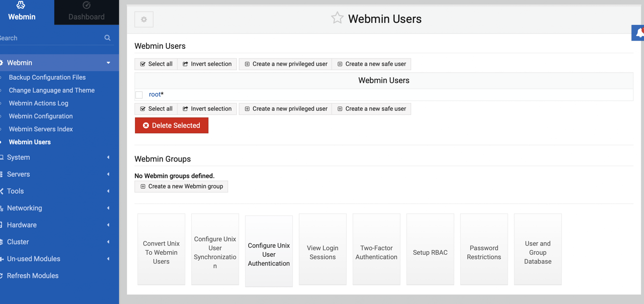This screenshot has height=304, width=644.
Task: Open Backup Configuration Files
Action: (x=47, y=77)
